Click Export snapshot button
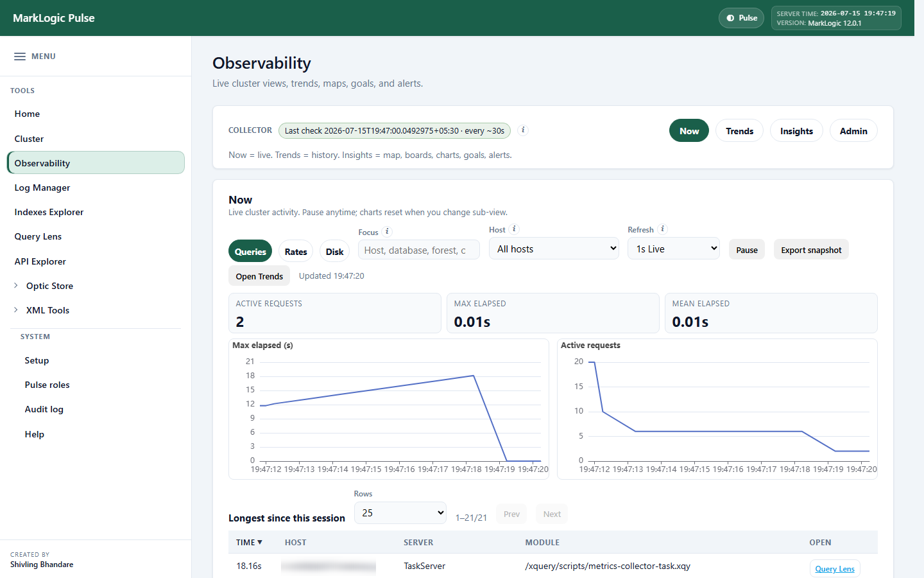This screenshot has width=924, height=578. click(811, 250)
